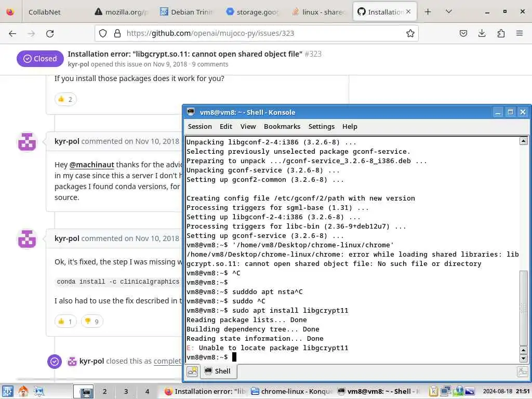Open the TDE start menu icon
The image size is (532, 399).
click(x=7, y=392)
